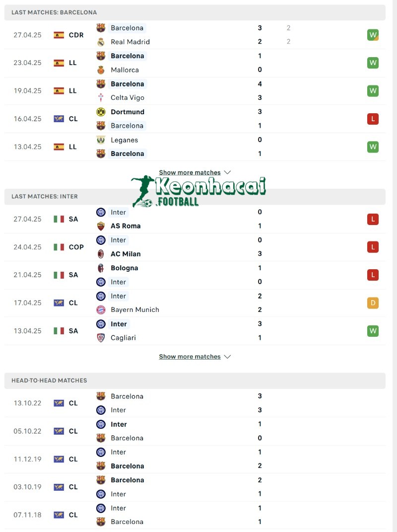This screenshot has width=397, height=532.
Task: Select the HEAD-TO-HEAD MATCHES section header
Action: tap(50, 380)
